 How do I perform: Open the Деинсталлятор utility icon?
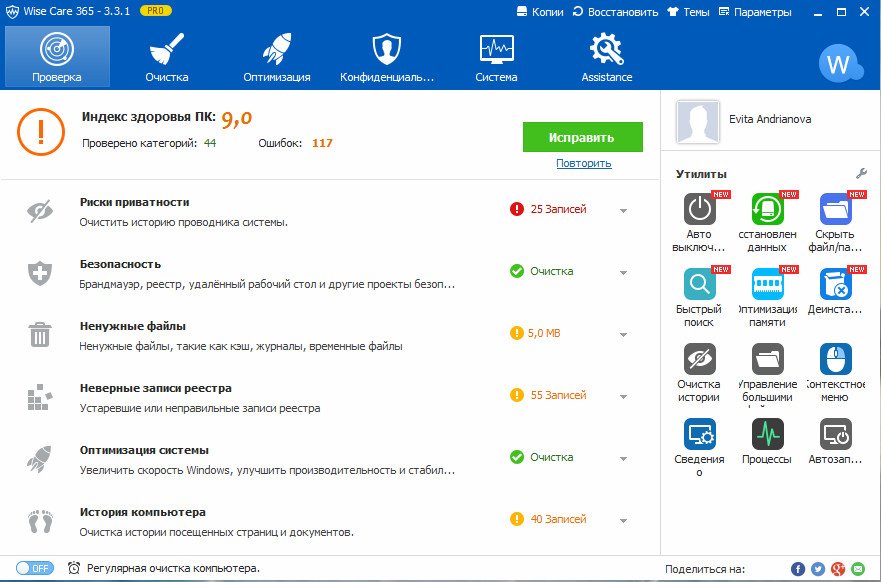point(835,284)
